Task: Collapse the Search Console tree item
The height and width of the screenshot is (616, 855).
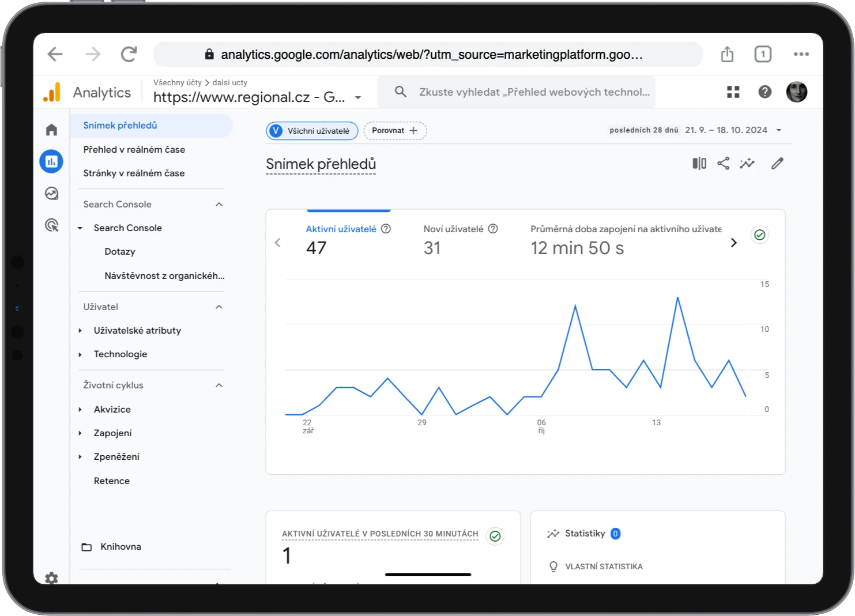Action: [80, 228]
